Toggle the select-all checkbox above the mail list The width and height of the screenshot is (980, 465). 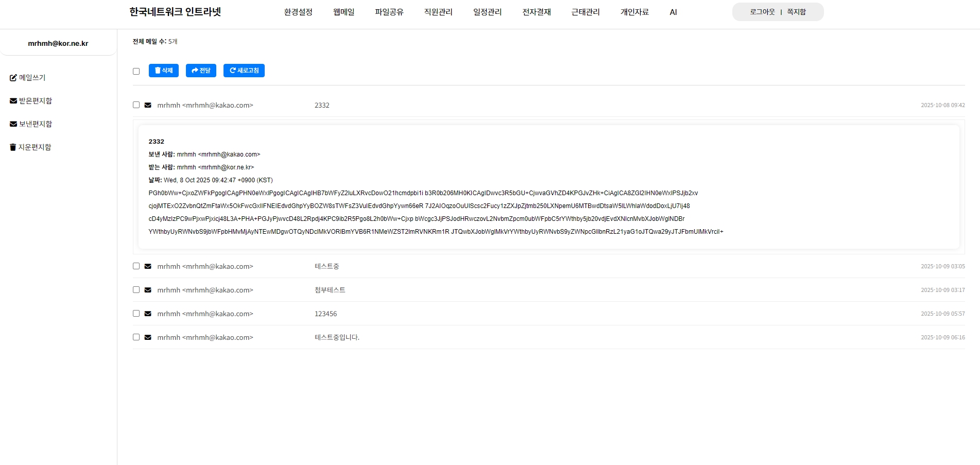136,71
